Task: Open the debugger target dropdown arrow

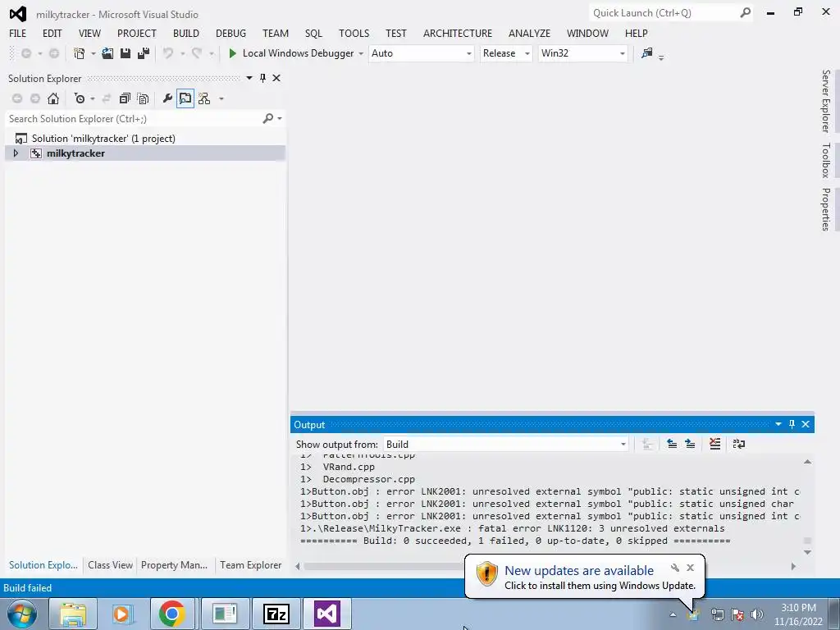Action: tap(361, 53)
